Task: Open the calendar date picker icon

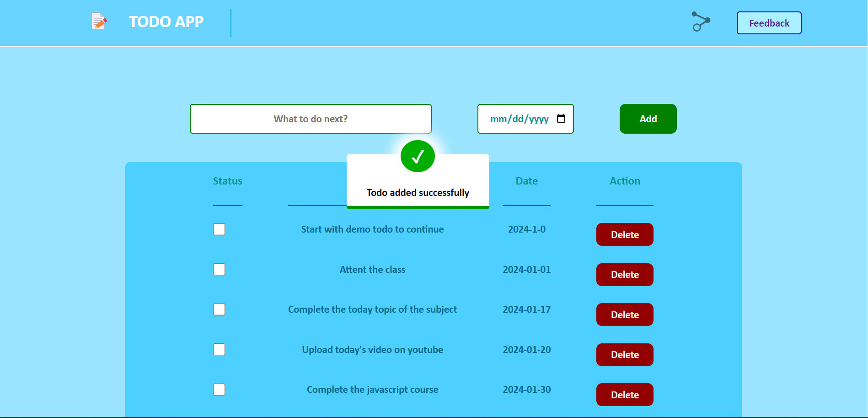Action: point(561,119)
